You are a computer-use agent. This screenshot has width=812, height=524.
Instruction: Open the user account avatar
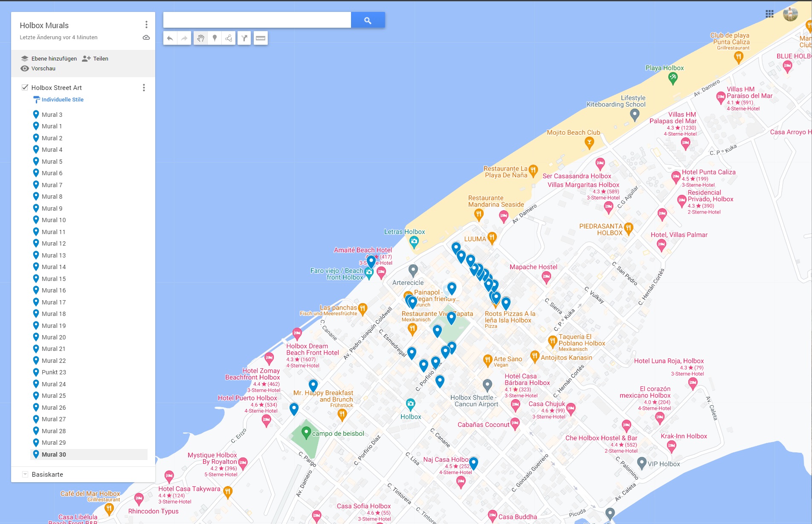coord(791,14)
